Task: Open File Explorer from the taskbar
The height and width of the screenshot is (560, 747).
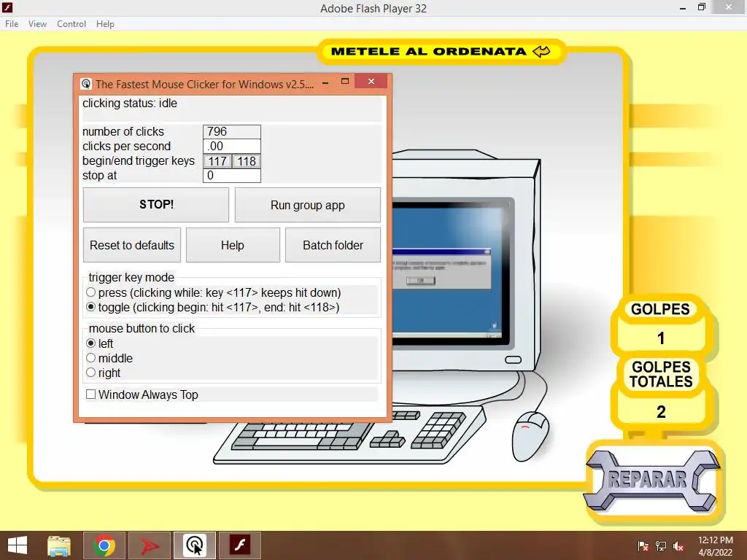Action: tap(58, 545)
